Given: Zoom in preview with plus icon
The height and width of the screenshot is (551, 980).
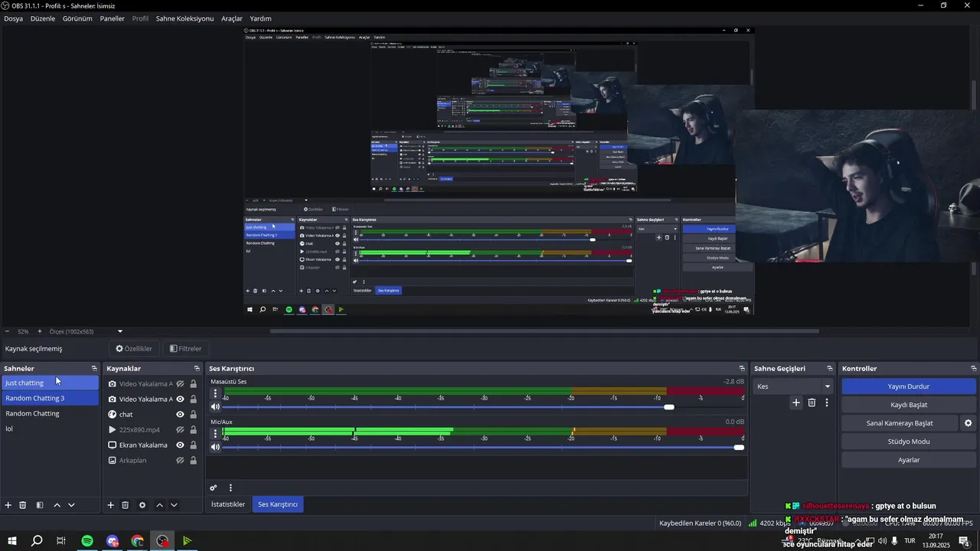Looking at the screenshot, I should [40, 331].
